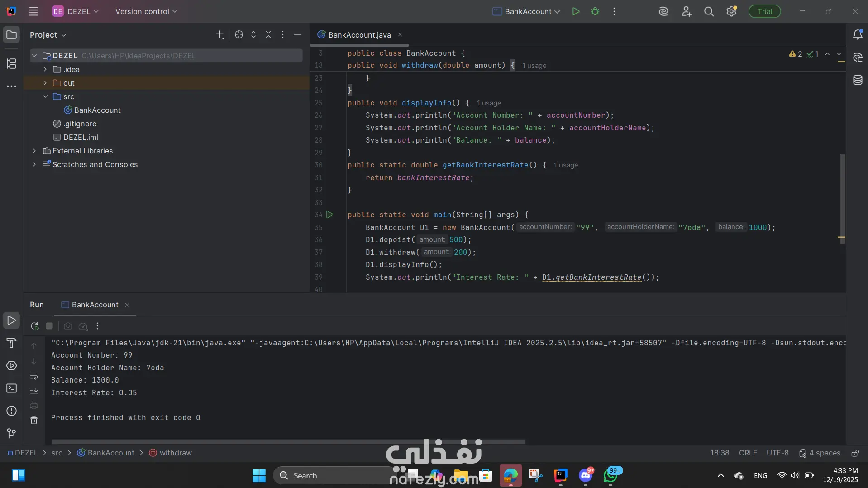The image size is (868, 488).
Task: Click the Trial license button
Action: [x=765, y=11]
